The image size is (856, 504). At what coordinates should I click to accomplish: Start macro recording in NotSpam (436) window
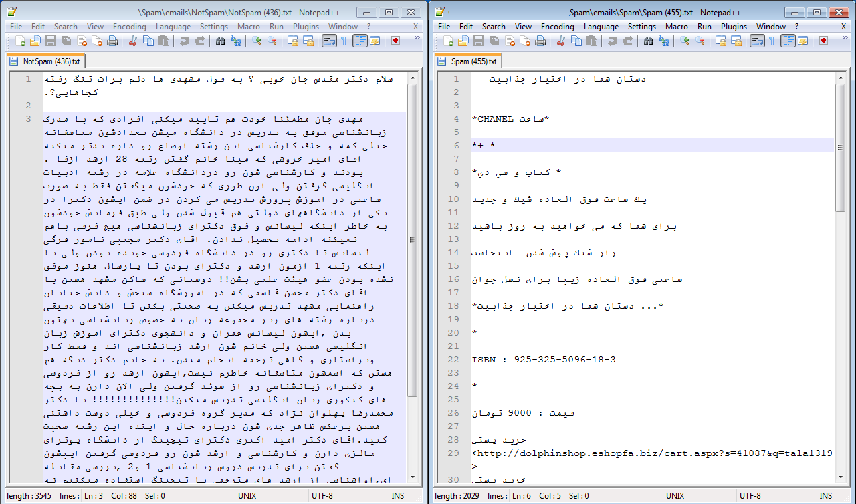(x=395, y=41)
